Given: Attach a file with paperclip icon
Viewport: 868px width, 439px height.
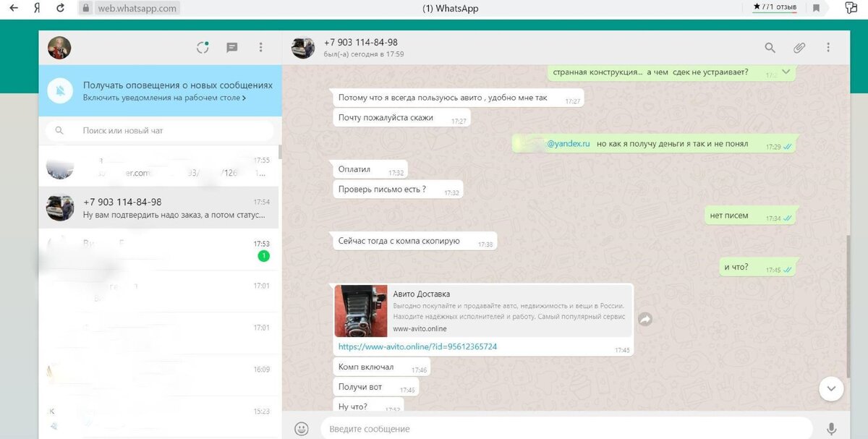Looking at the screenshot, I should [x=799, y=48].
